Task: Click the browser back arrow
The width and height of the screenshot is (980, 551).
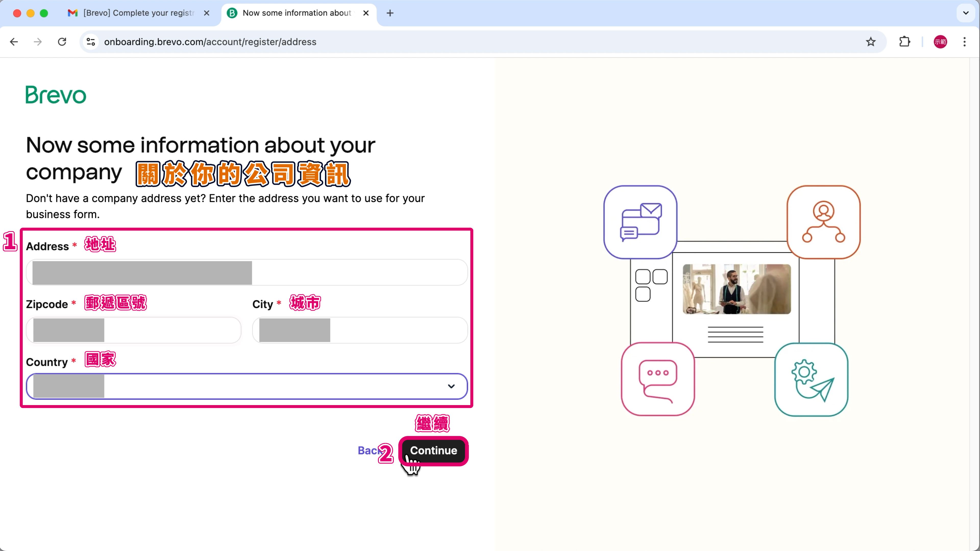Action: pyautogui.click(x=14, y=42)
